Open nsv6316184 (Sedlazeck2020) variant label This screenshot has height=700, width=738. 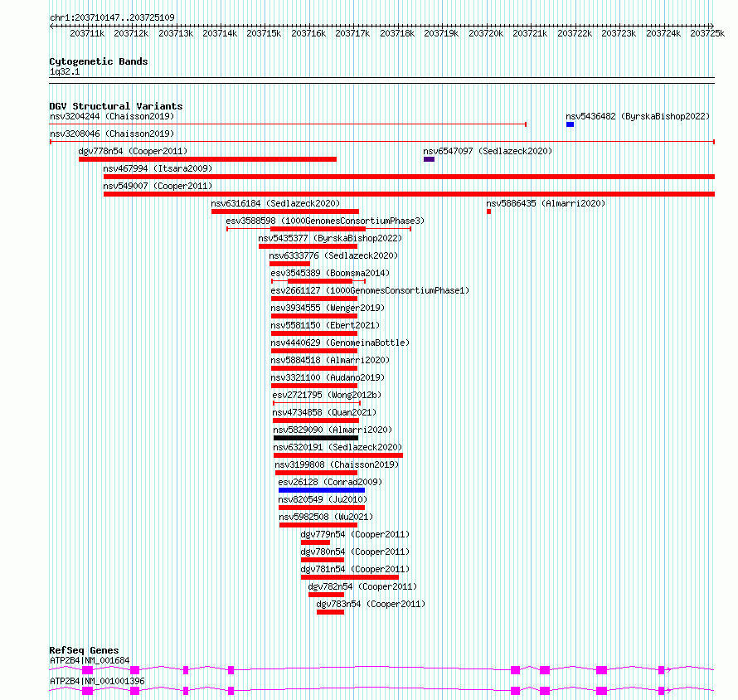point(275,203)
